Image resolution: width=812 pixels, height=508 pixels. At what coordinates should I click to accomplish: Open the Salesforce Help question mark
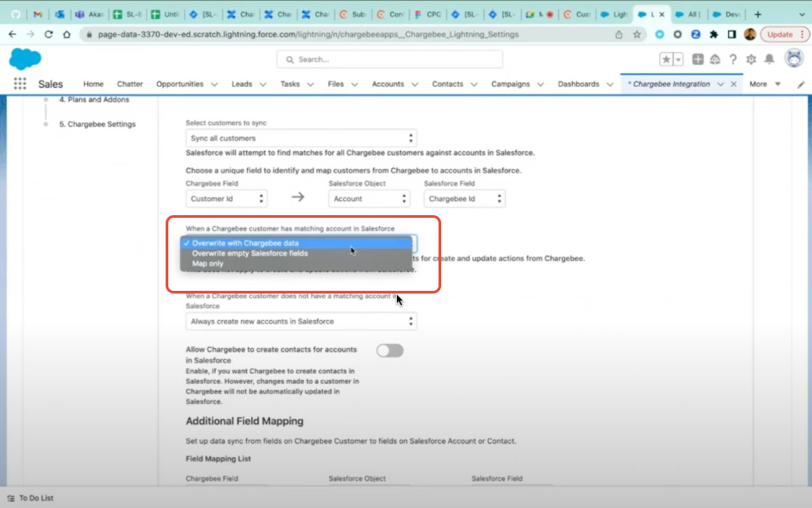tap(733, 60)
